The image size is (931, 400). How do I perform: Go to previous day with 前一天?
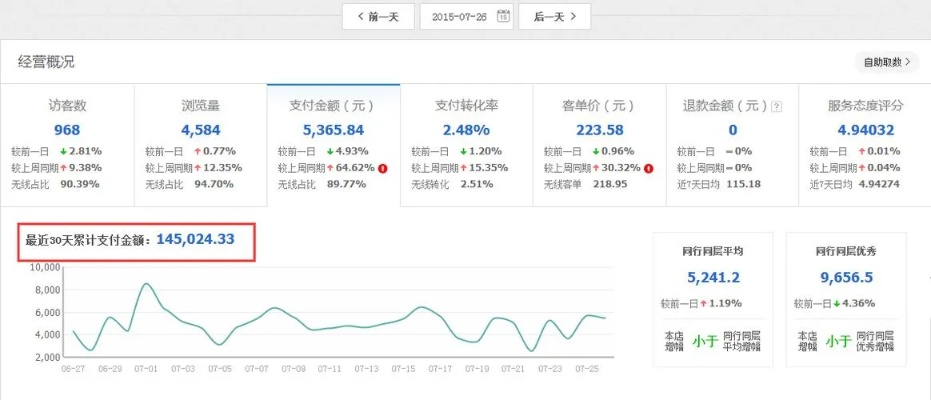tap(378, 16)
